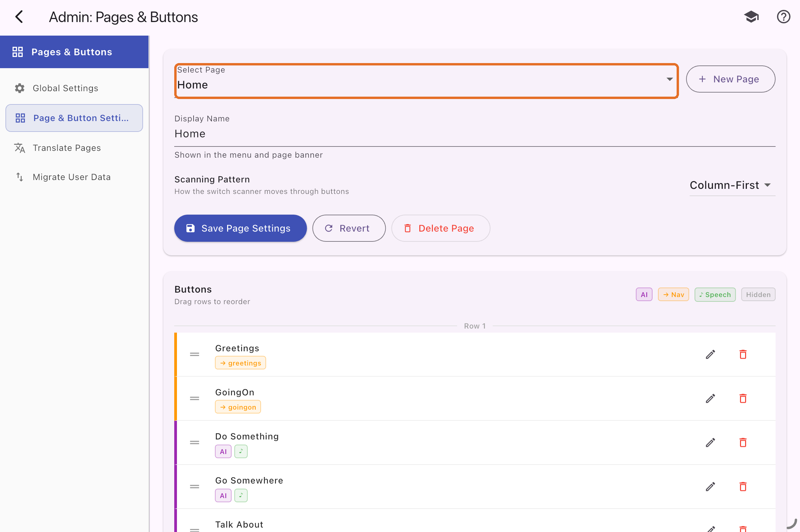Delete the GoingOn button
The image size is (800, 532).
[x=743, y=399]
